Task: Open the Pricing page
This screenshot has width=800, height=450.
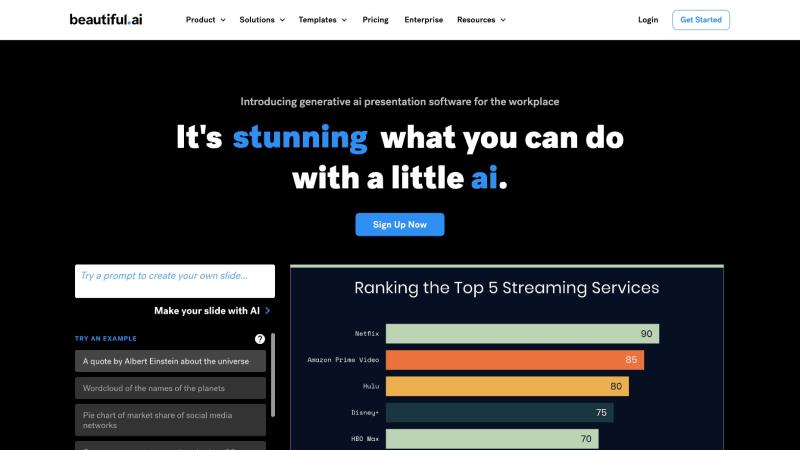Action: pyautogui.click(x=376, y=19)
